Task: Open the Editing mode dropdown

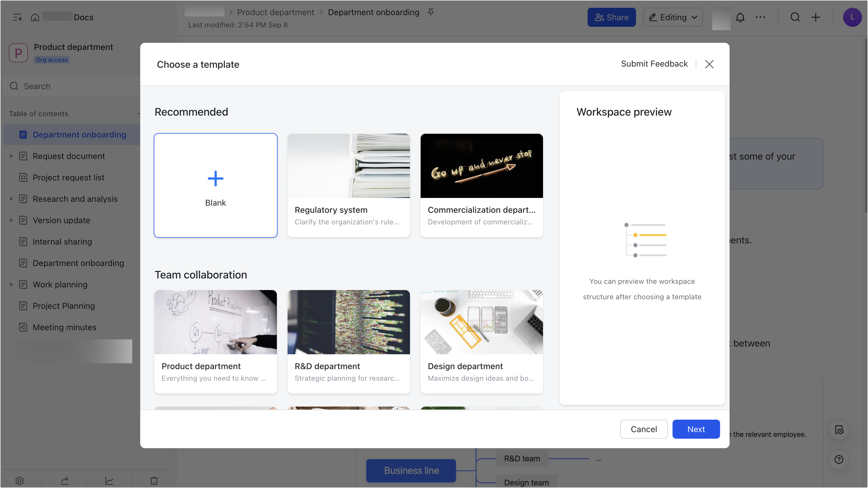Action: coord(673,17)
